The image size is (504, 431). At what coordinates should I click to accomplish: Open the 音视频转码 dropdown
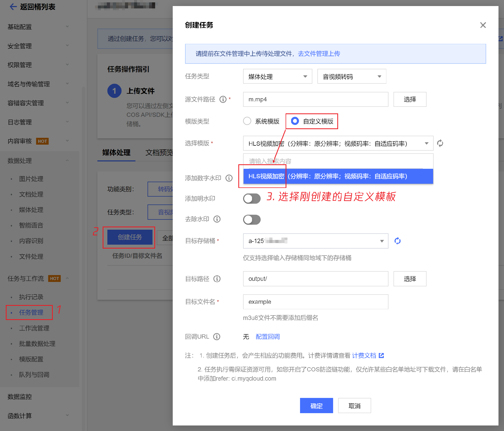[351, 77]
